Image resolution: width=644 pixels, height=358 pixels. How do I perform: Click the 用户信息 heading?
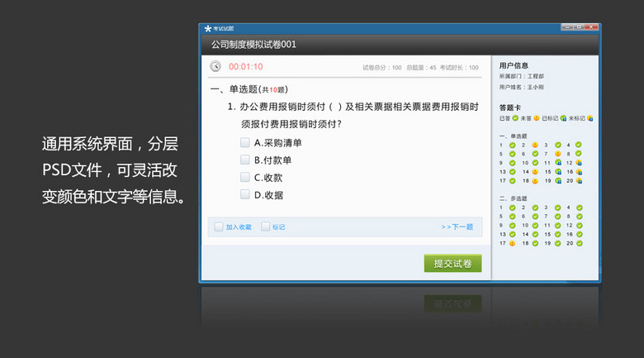(x=514, y=65)
